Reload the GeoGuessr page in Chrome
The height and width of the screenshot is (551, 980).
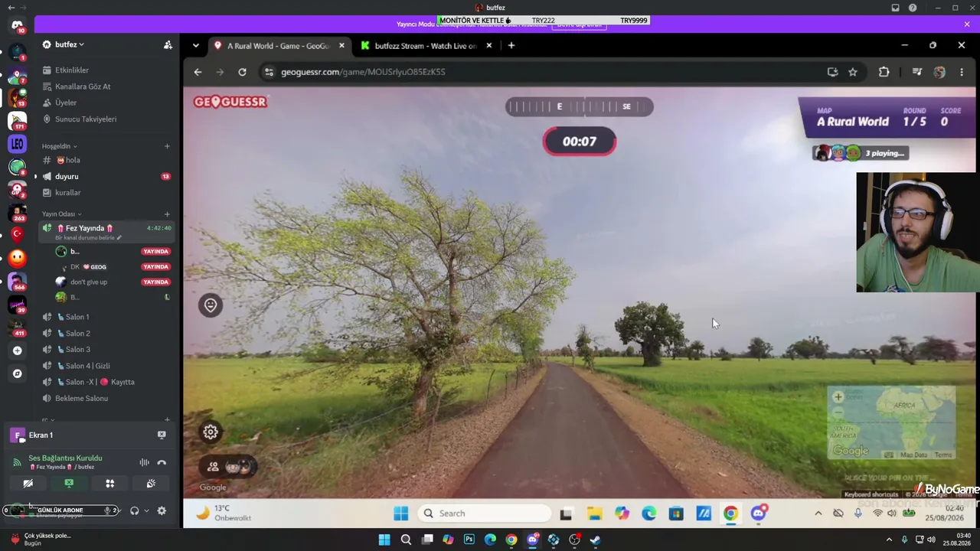point(242,72)
